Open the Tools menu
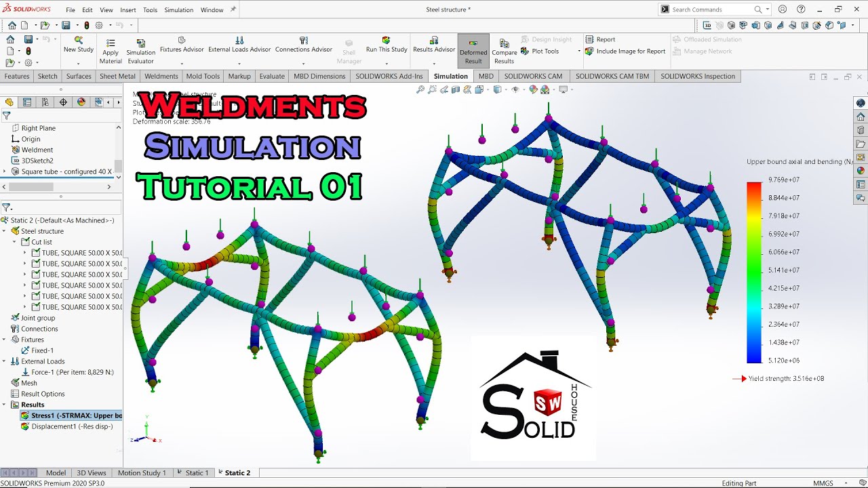This screenshot has height=488, width=868. coord(150,10)
